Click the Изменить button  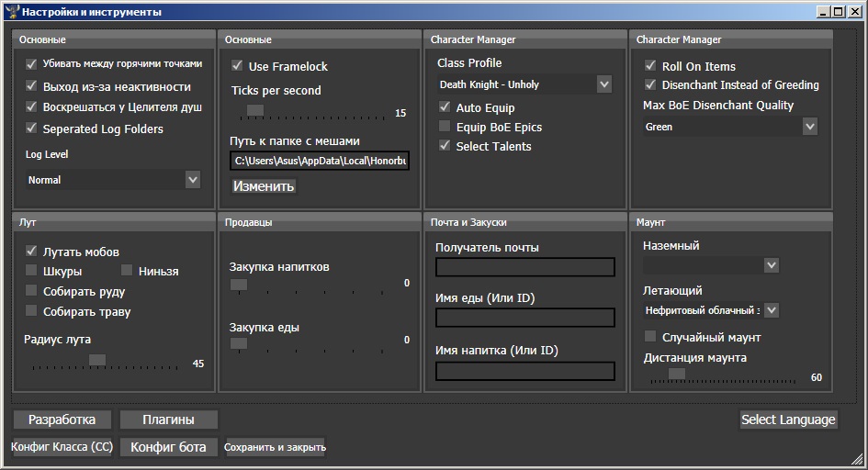[x=263, y=185]
